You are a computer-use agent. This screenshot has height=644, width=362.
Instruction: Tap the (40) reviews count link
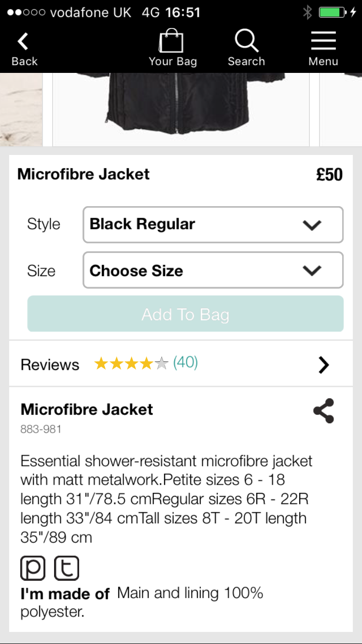click(185, 363)
